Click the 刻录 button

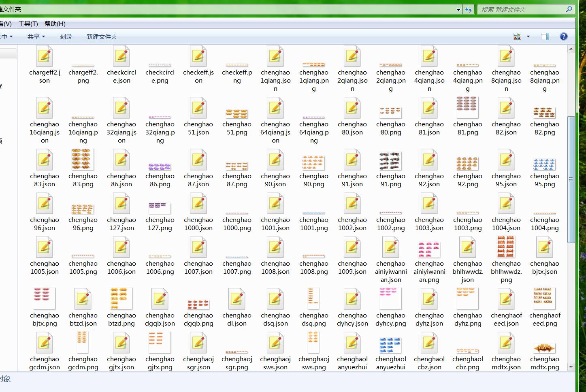[x=66, y=36]
